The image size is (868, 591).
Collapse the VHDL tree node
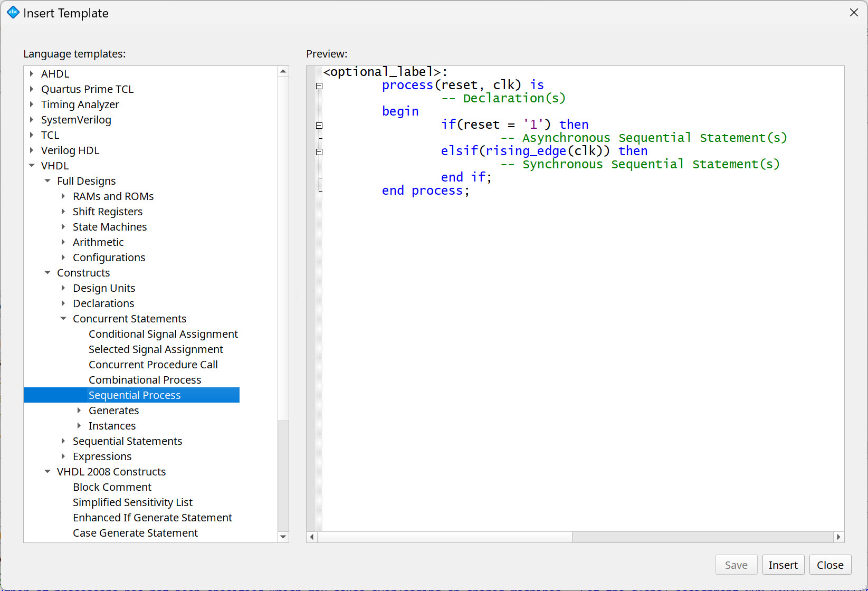[32, 166]
